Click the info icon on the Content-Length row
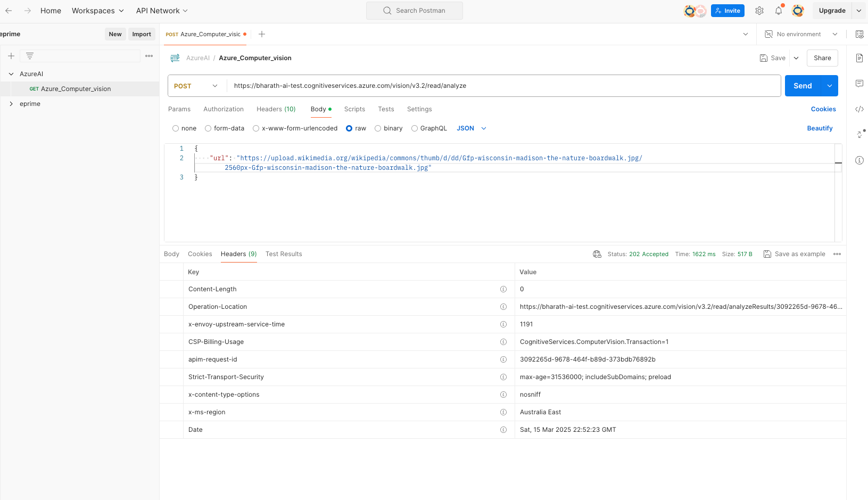The image size is (868, 500). pyautogui.click(x=503, y=289)
